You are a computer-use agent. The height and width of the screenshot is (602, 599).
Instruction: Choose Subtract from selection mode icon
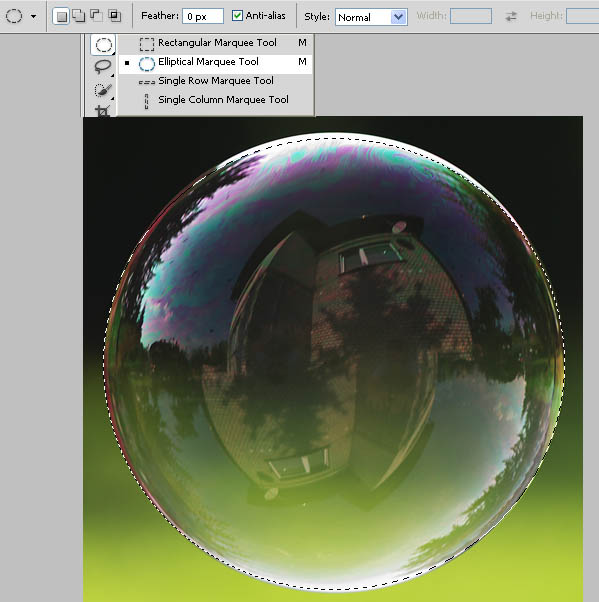click(x=96, y=16)
